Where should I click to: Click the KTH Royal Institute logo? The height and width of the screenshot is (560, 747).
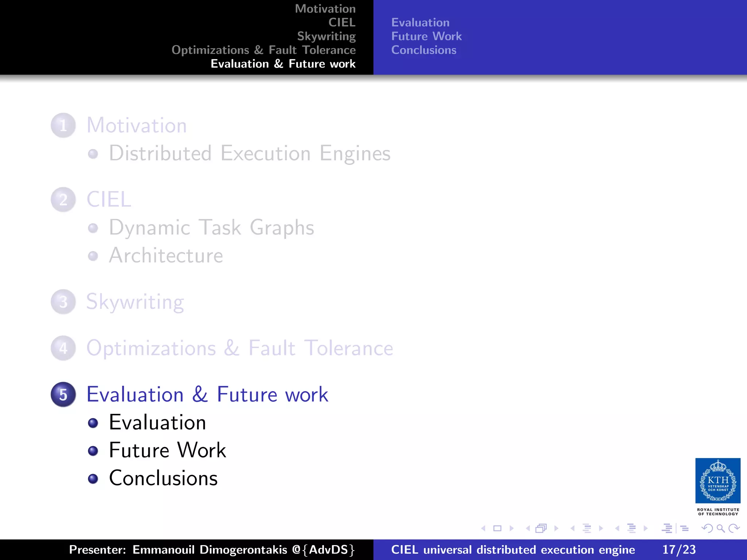pos(718,487)
